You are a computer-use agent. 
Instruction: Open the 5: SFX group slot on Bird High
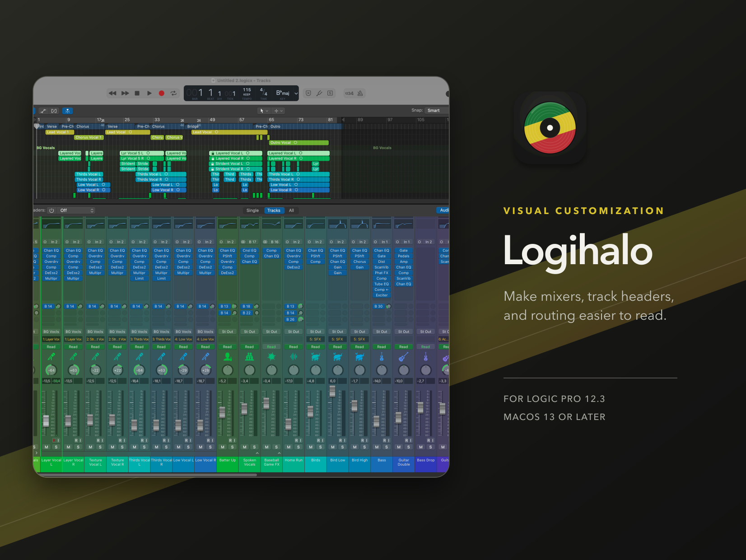coord(359,339)
